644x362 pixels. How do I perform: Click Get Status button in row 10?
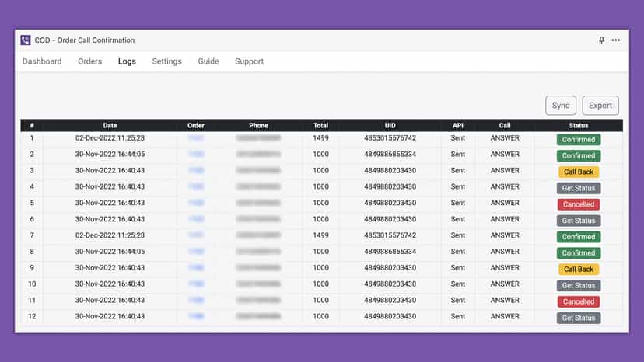pos(579,285)
